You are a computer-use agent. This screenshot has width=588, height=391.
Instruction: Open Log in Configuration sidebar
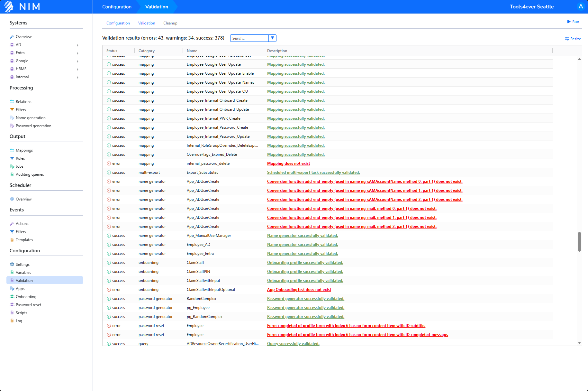tap(19, 321)
